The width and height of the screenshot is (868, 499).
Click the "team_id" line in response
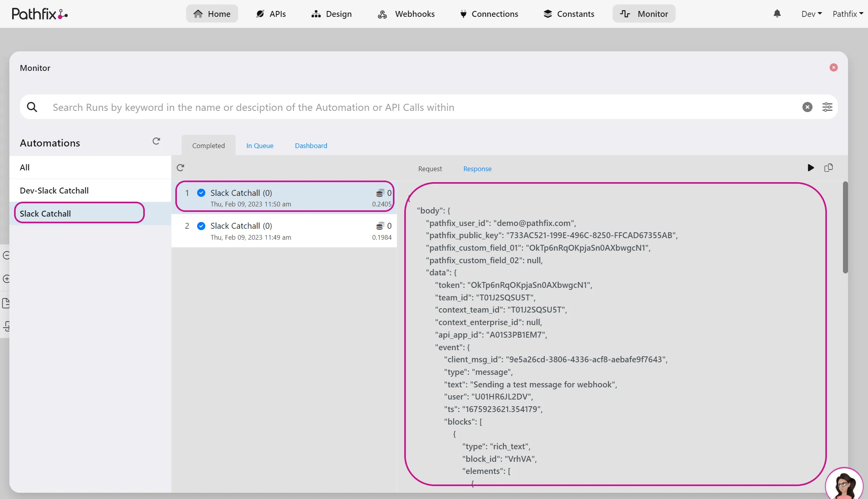[x=485, y=297]
